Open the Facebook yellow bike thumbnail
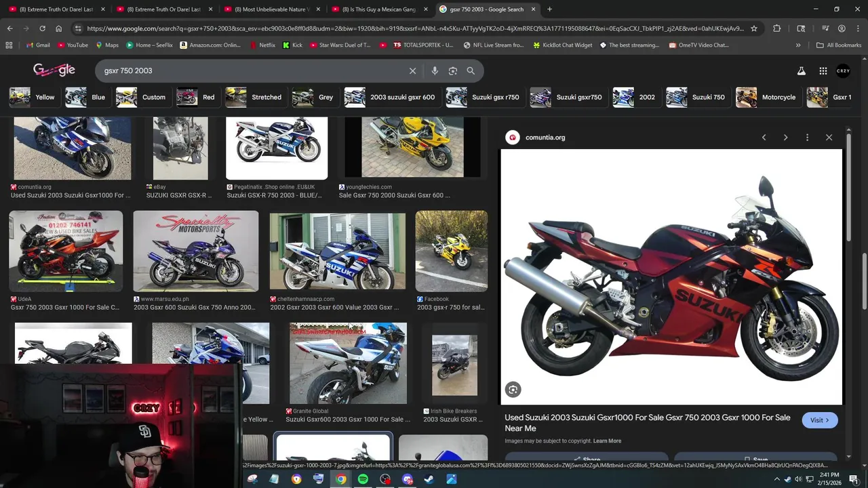 coord(452,251)
